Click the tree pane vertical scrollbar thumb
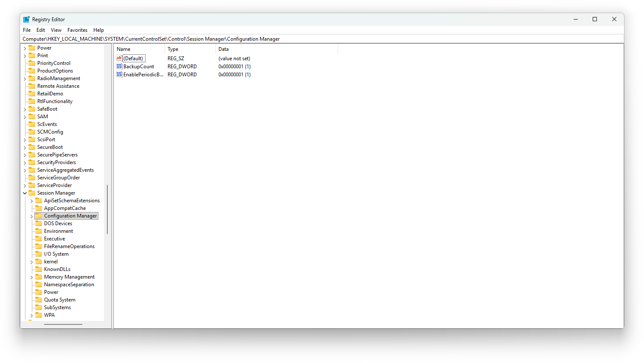 pyautogui.click(x=107, y=209)
